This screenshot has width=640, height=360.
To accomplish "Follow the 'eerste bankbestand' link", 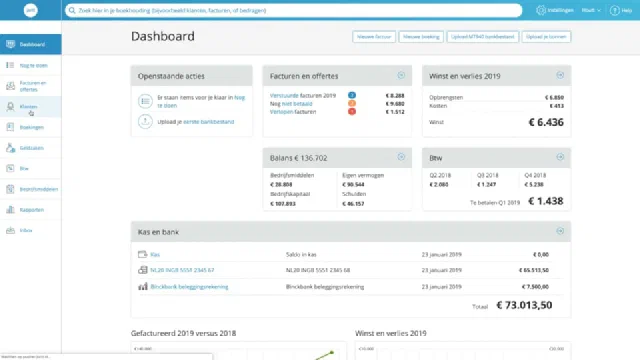I will (x=209, y=122).
